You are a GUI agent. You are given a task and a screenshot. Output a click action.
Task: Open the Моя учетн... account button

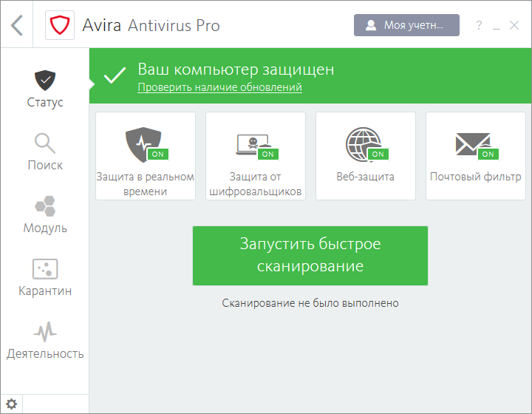406,25
